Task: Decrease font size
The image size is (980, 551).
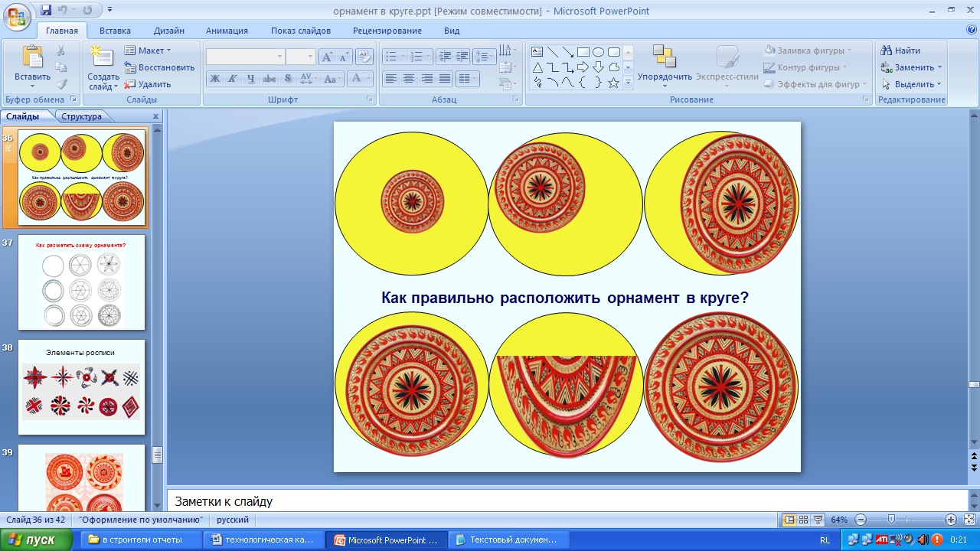Action: pos(344,57)
